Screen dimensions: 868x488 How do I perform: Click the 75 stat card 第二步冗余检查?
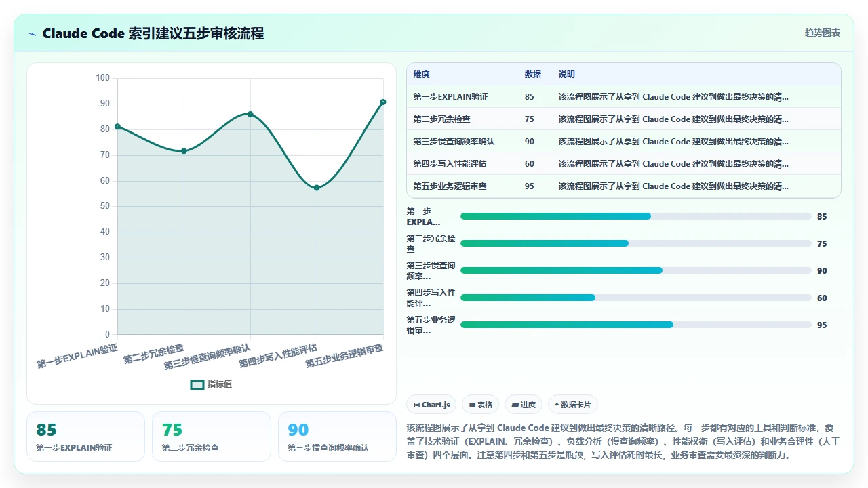coord(212,436)
